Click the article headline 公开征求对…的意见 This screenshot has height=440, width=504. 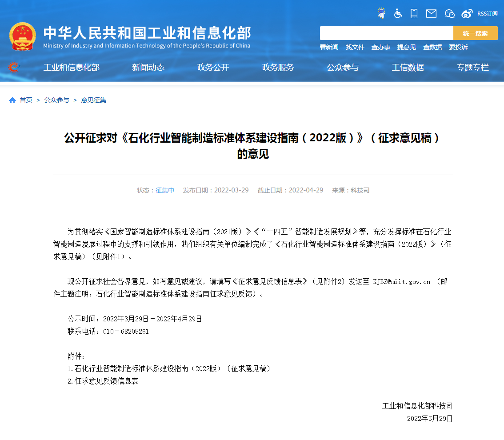(x=252, y=146)
